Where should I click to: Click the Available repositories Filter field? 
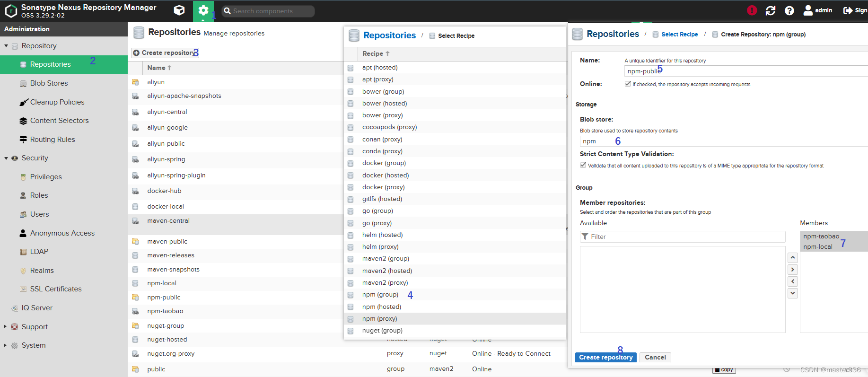click(x=683, y=237)
